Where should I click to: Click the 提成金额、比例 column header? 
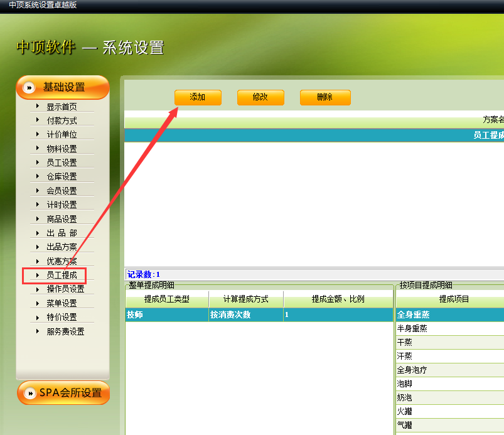pyautogui.click(x=338, y=299)
